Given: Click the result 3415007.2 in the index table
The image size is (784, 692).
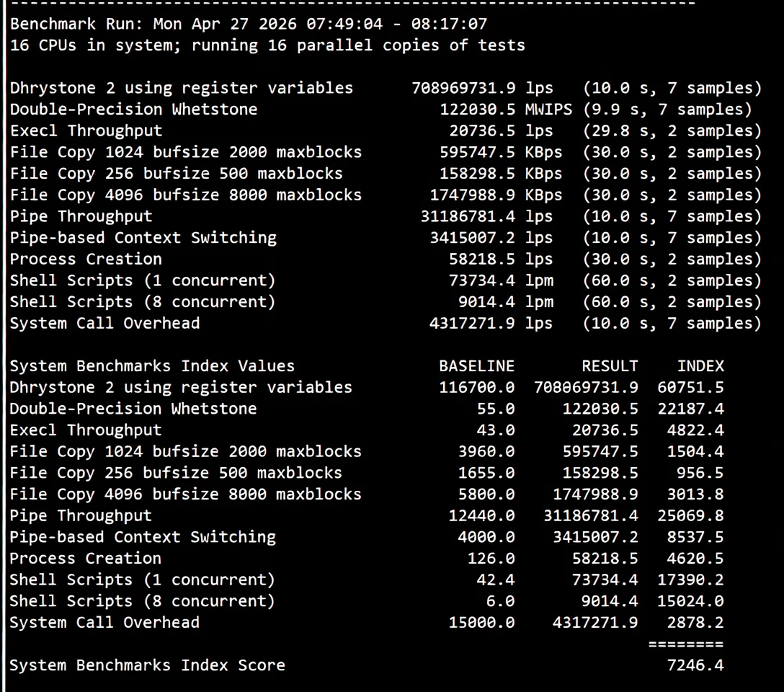Looking at the screenshot, I should click(x=596, y=537).
